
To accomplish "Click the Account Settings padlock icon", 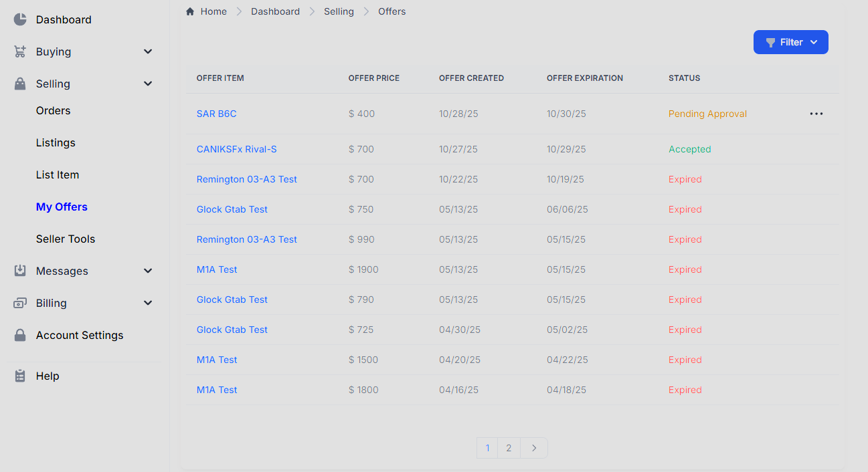I will pos(20,334).
